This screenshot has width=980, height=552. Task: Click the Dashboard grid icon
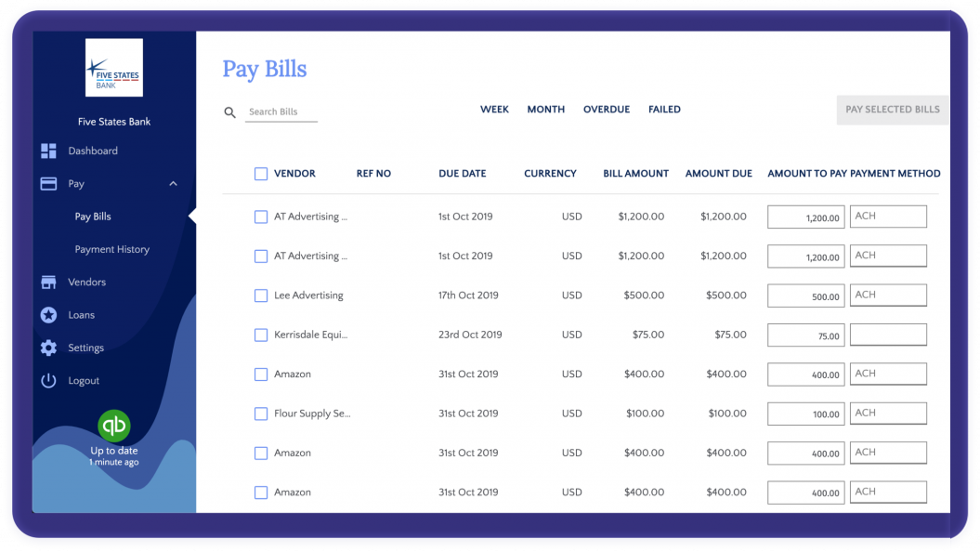point(48,151)
